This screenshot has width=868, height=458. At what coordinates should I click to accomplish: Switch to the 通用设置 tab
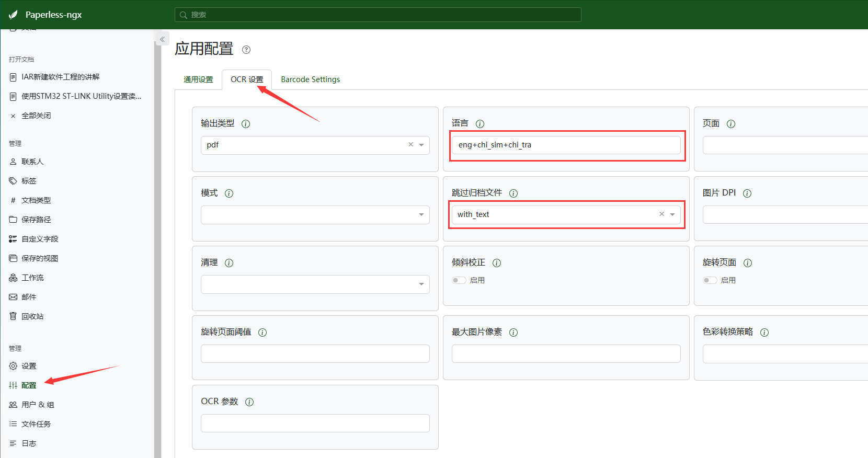(198, 79)
